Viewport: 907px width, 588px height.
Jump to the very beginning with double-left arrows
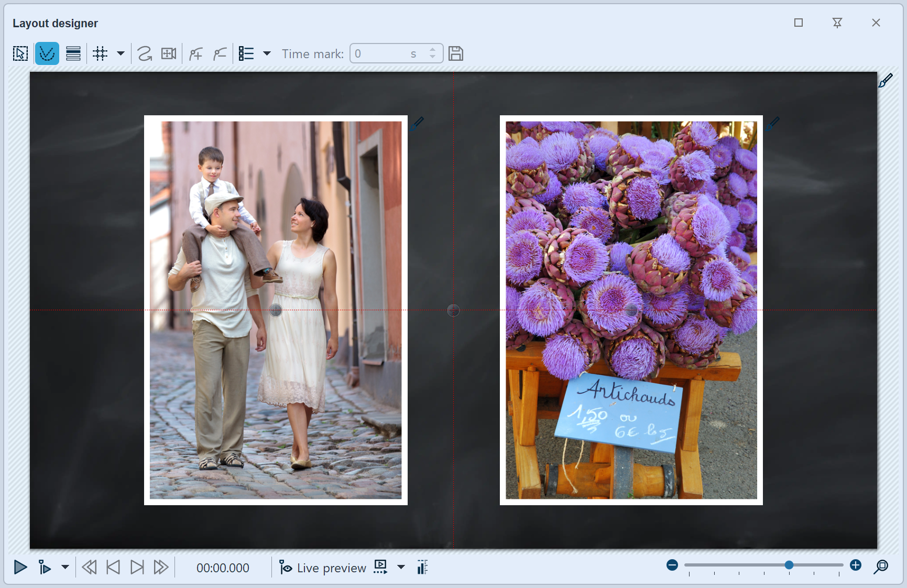click(x=89, y=567)
